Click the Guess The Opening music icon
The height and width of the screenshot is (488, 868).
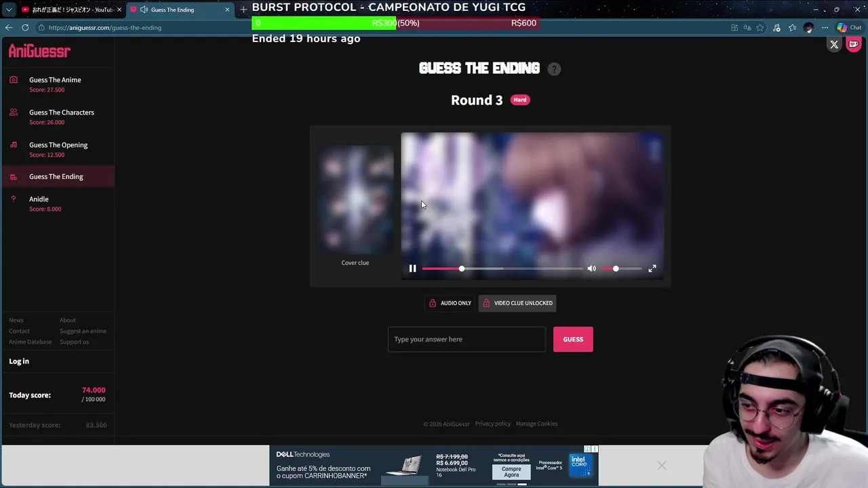14,145
